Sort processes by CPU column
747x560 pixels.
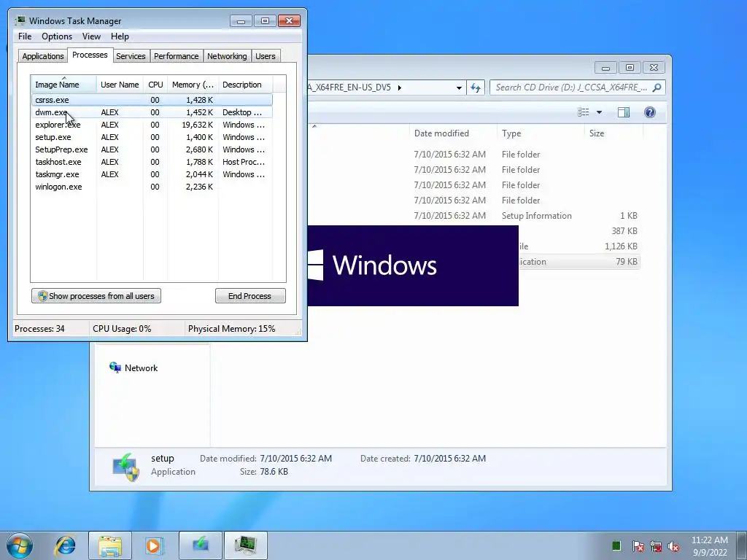coord(155,85)
